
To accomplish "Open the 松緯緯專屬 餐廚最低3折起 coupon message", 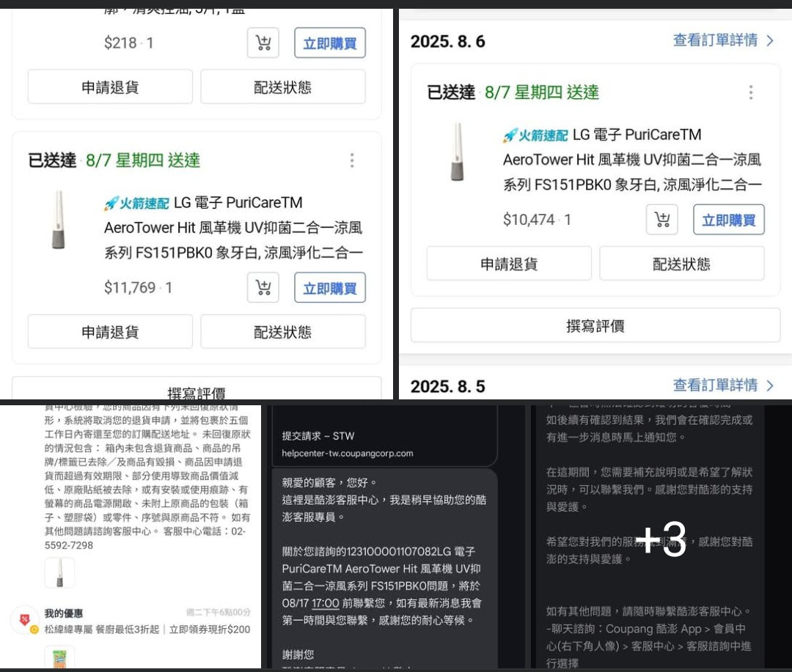I will 147,629.
